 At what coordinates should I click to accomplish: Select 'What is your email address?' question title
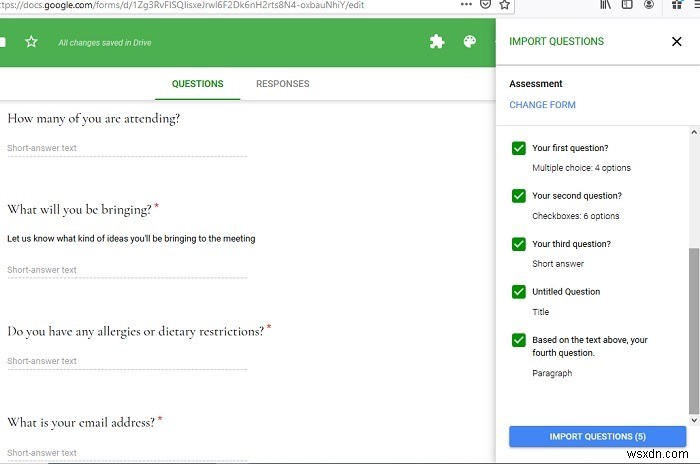click(81, 423)
